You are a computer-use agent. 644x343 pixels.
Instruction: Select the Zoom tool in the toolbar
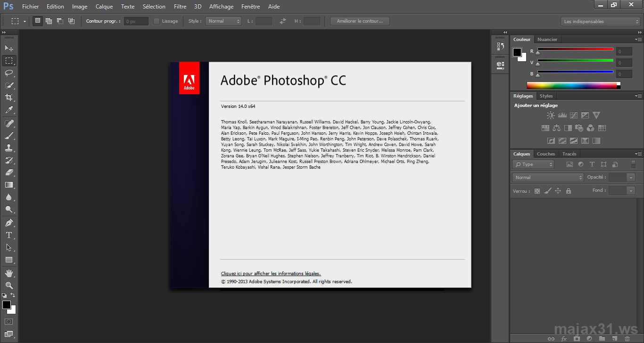[x=9, y=286]
